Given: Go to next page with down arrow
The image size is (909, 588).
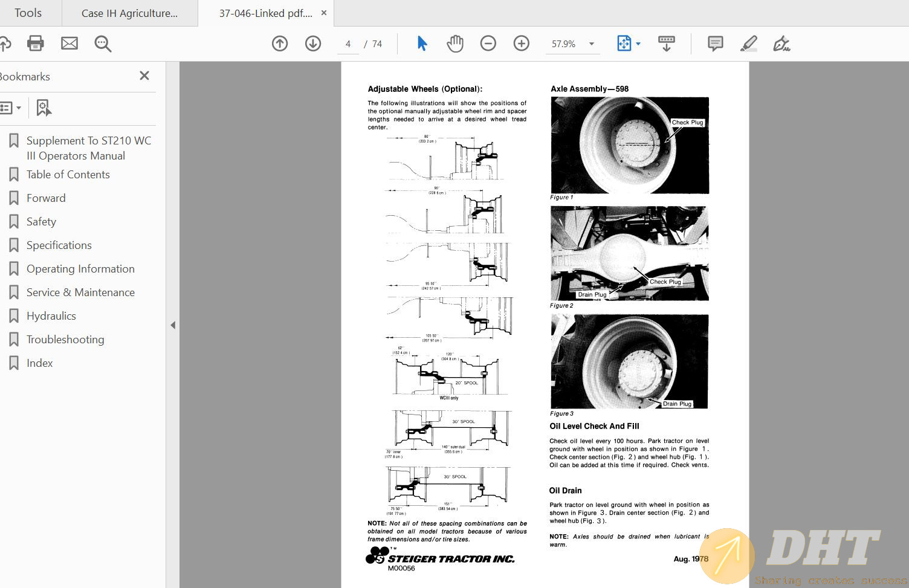Looking at the screenshot, I should pyautogui.click(x=313, y=44).
